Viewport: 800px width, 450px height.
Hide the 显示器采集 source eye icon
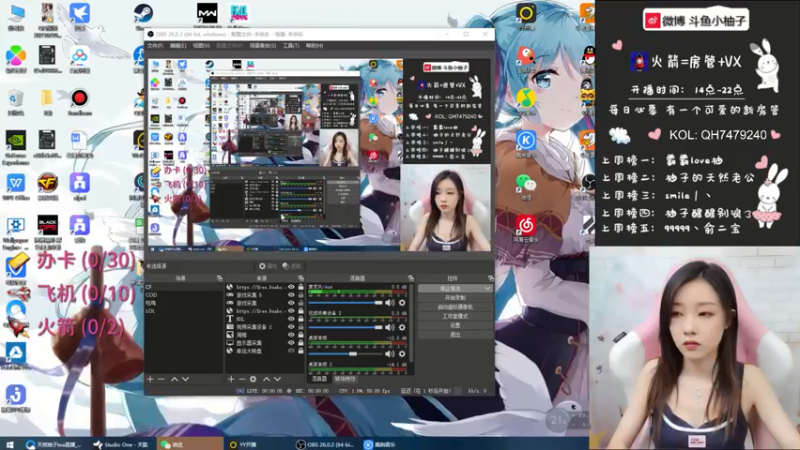pyautogui.click(x=291, y=343)
